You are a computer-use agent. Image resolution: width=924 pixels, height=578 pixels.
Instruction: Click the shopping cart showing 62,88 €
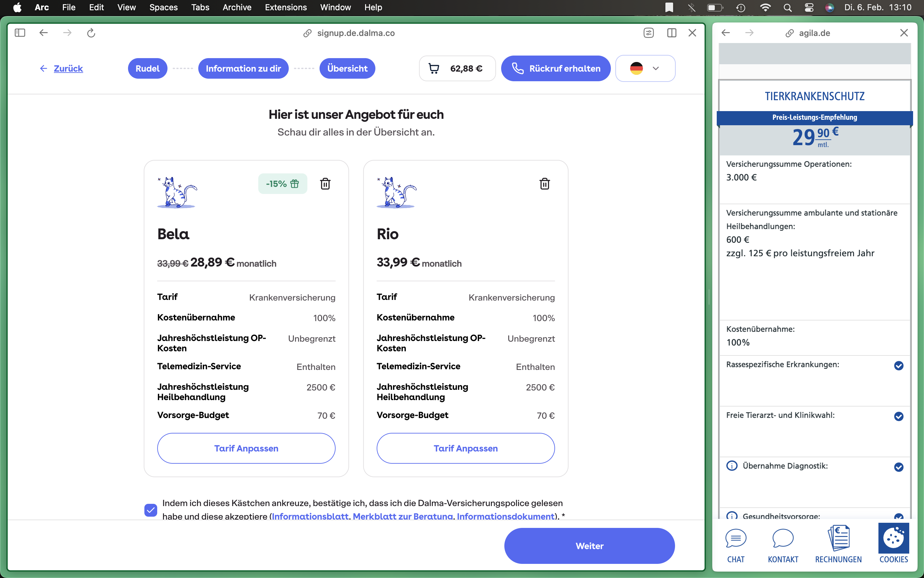[x=457, y=68]
